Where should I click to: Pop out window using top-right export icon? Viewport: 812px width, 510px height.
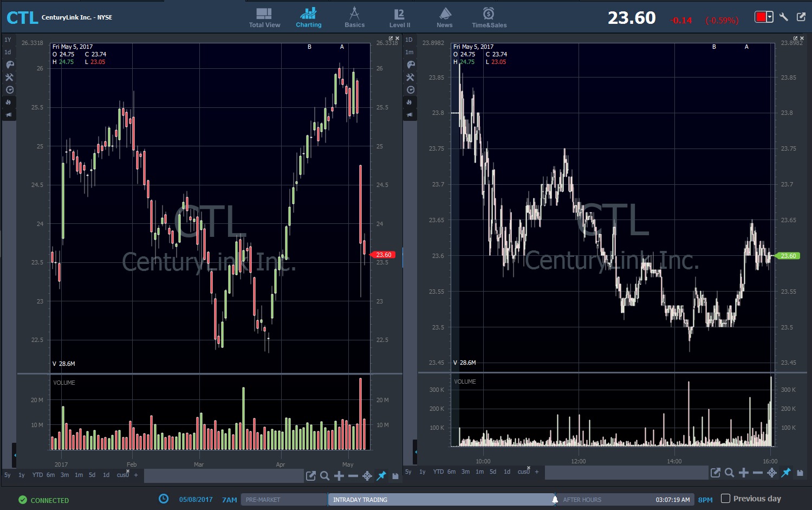coord(801,17)
